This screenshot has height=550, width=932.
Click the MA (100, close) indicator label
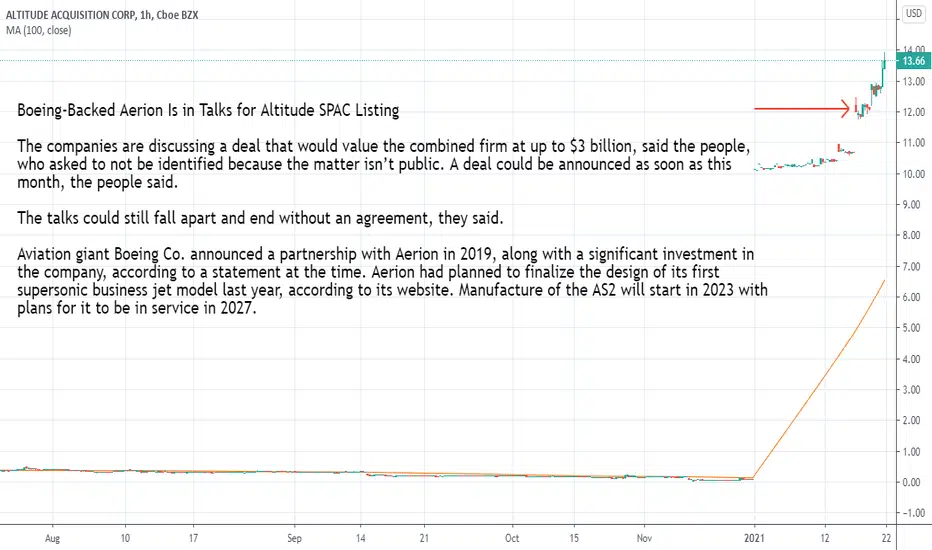39,30
